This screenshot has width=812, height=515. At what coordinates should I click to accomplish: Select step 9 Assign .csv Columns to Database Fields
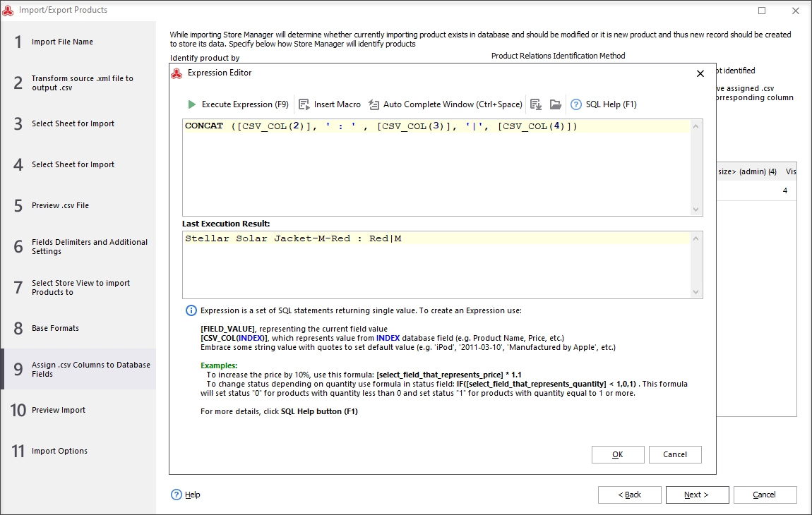(78, 369)
